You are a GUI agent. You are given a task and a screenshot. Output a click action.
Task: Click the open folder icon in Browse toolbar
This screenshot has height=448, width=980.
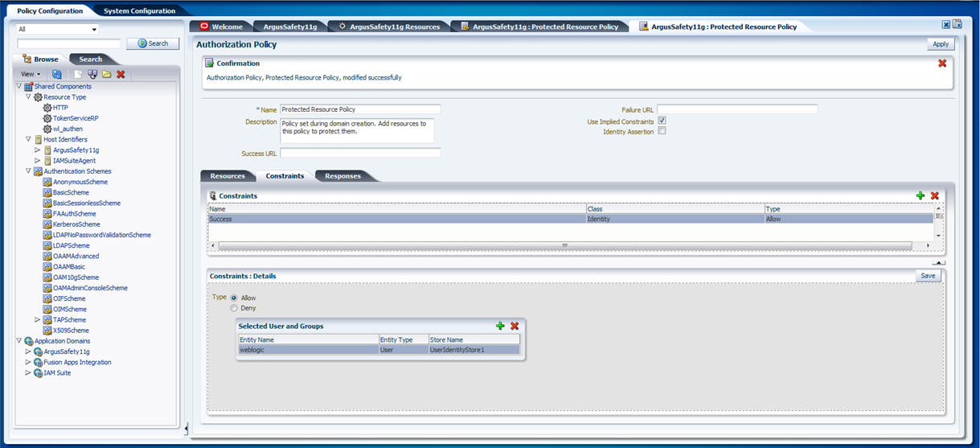point(106,74)
